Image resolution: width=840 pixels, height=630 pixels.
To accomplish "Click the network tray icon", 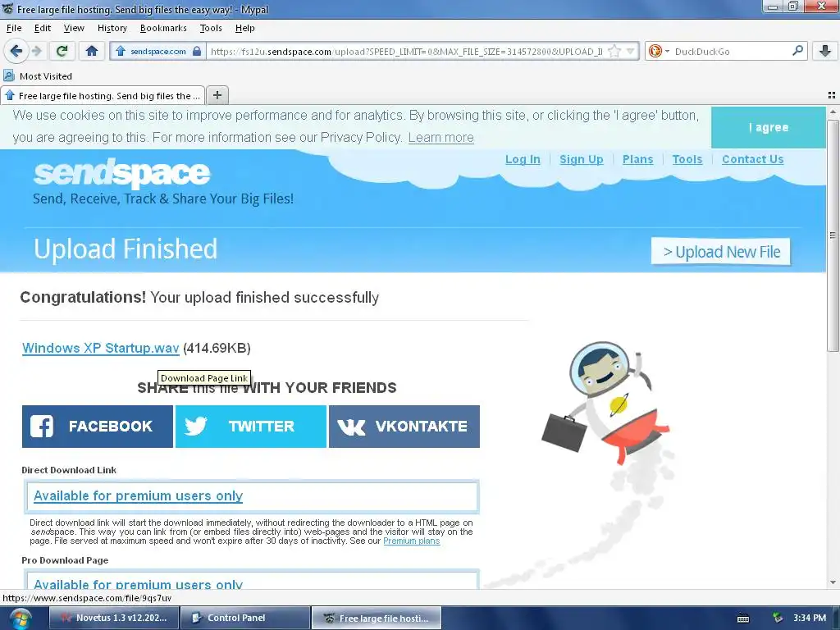I will [778, 619].
